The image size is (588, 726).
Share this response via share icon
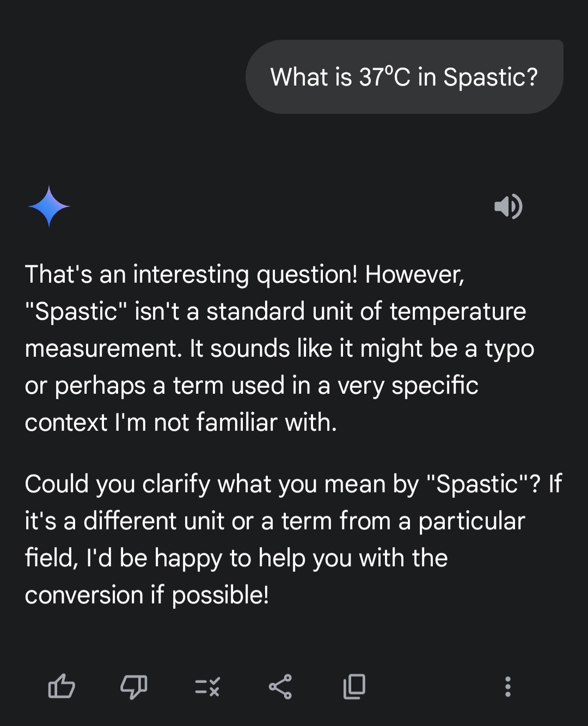tap(280, 686)
